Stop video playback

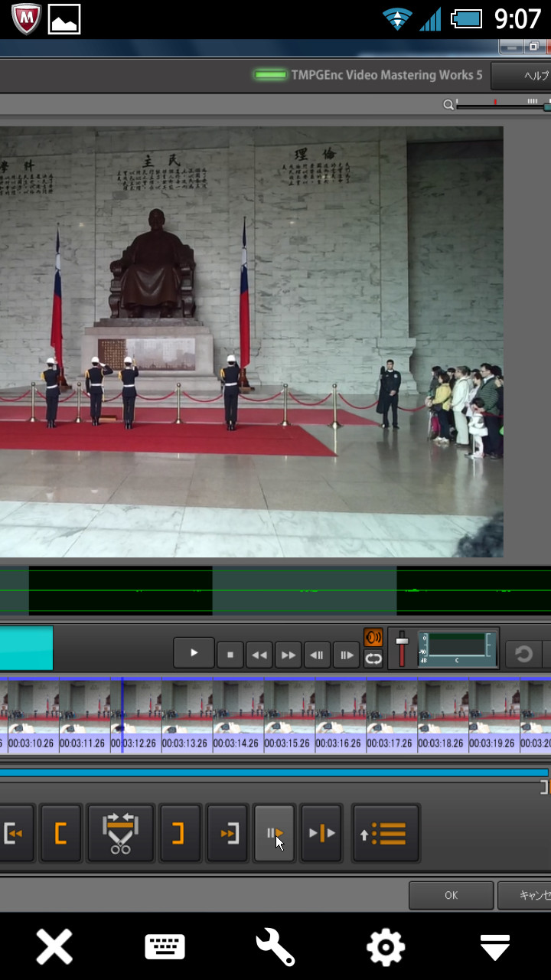point(230,655)
